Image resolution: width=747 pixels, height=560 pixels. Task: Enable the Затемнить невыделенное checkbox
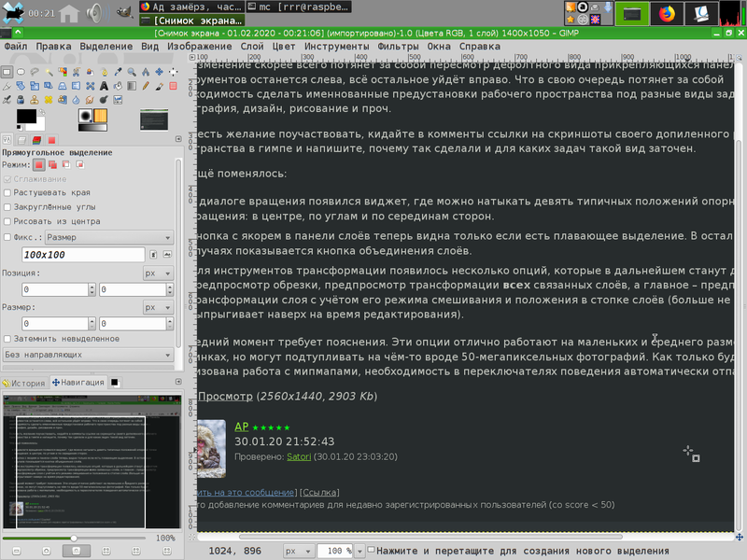(7, 339)
